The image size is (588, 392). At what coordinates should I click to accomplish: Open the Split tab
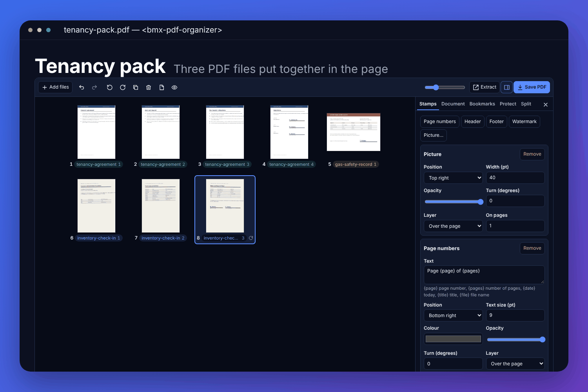526,104
